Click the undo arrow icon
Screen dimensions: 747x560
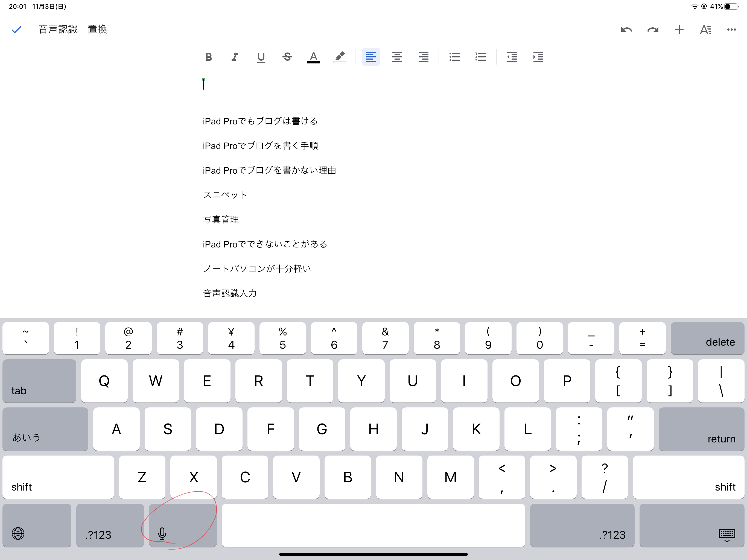point(626,30)
